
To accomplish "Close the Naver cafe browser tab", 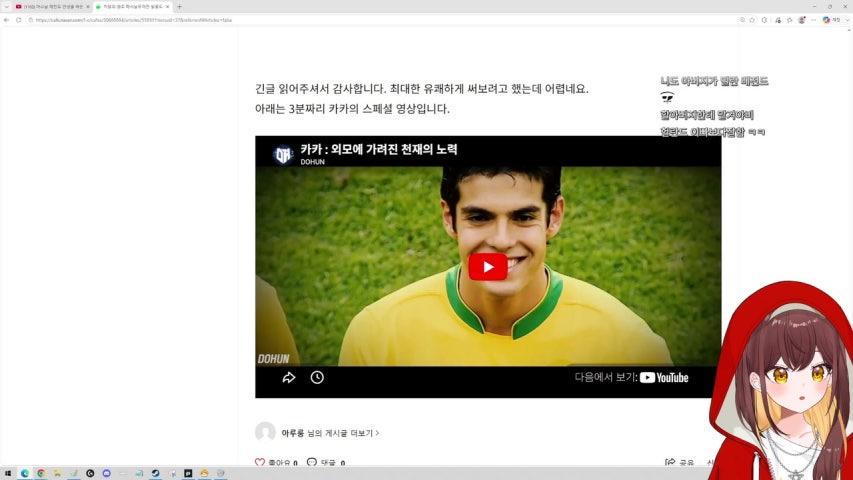I will [167, 7].
